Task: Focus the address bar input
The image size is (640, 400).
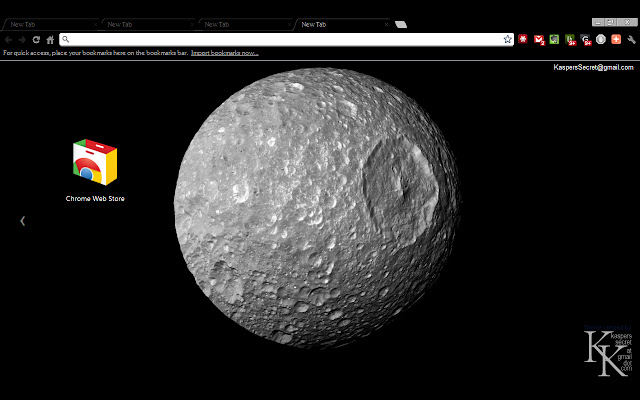Action: click(x=286, y=39)
